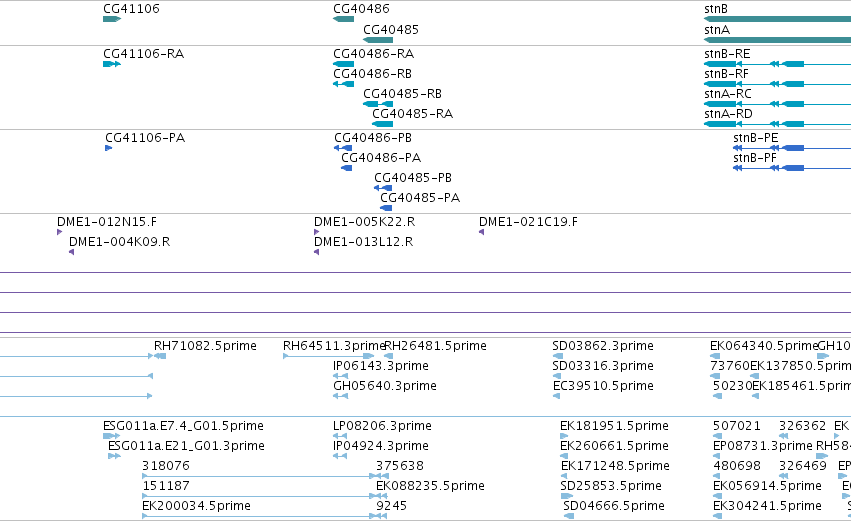Click the RH26481.5prime EST label
The image size is (851, 521).
[x=435, y=346]
